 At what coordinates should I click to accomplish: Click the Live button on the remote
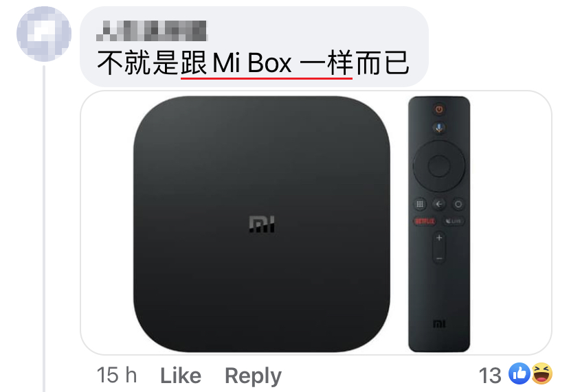click(454, 221)
